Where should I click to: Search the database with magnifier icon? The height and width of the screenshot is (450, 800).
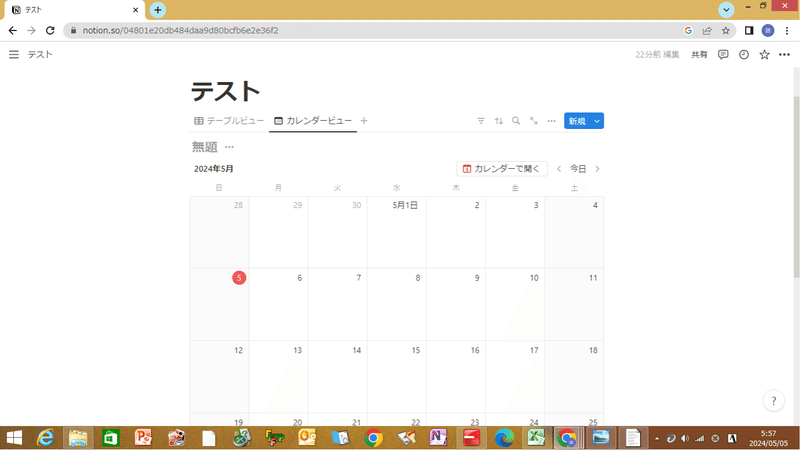(x=516, y=121)
